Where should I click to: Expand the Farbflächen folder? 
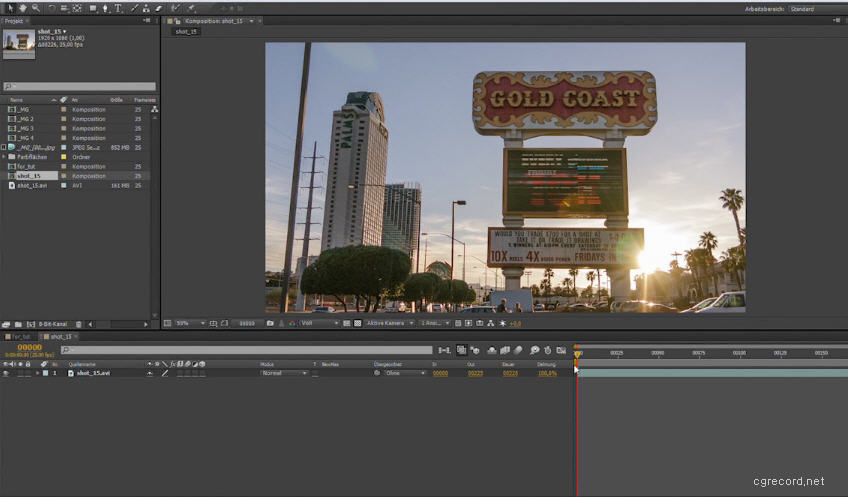4,157
